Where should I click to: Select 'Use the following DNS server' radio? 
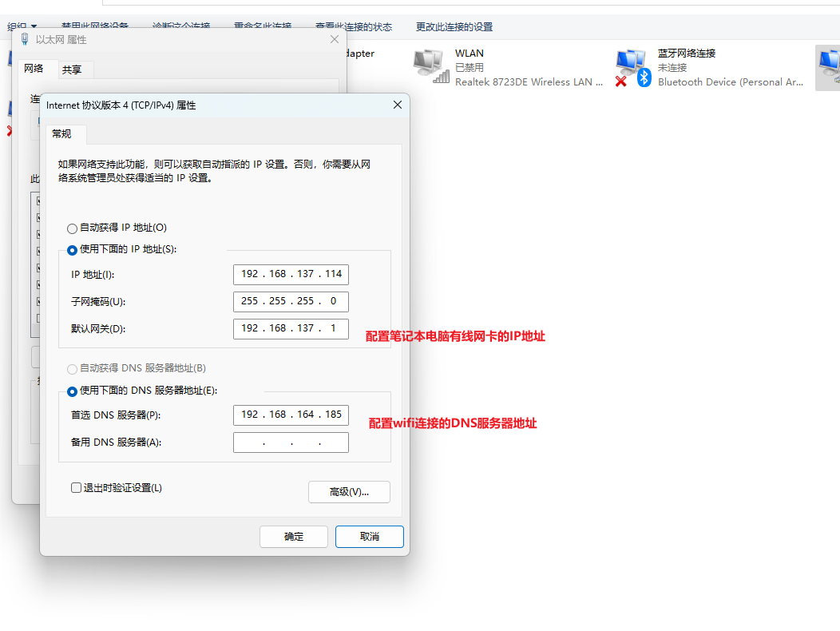click(73, 391)
